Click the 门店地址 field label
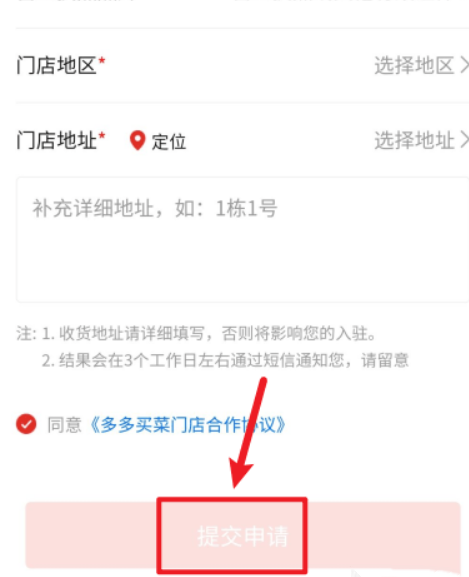This screenshot has width=469, height=577. coord(56,140)
